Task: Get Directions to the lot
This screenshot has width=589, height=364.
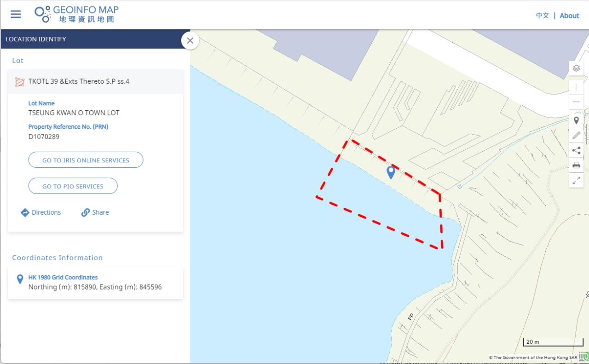Action: (x=40, y=212)
